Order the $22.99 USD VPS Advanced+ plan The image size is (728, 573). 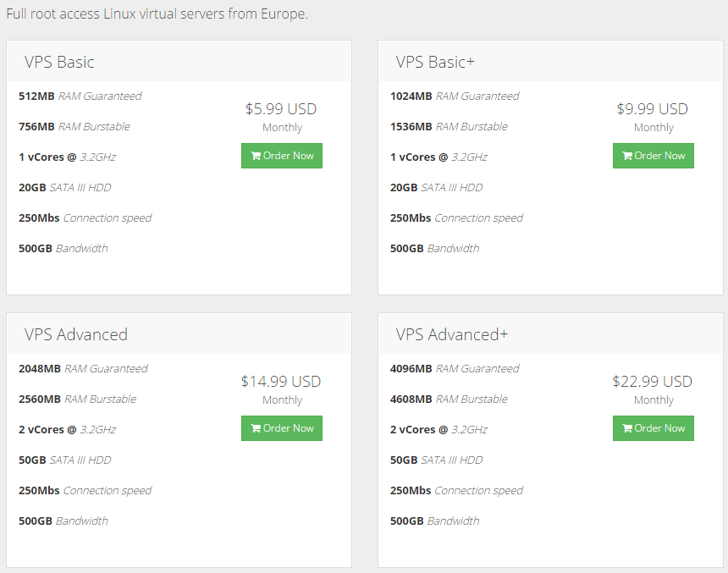[x=654, y=428]
